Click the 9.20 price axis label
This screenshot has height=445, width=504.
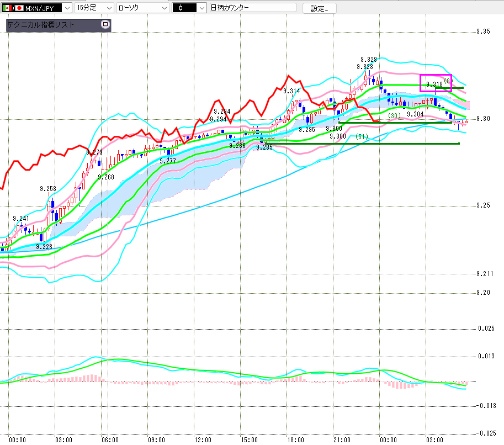(x=484, y=293)
